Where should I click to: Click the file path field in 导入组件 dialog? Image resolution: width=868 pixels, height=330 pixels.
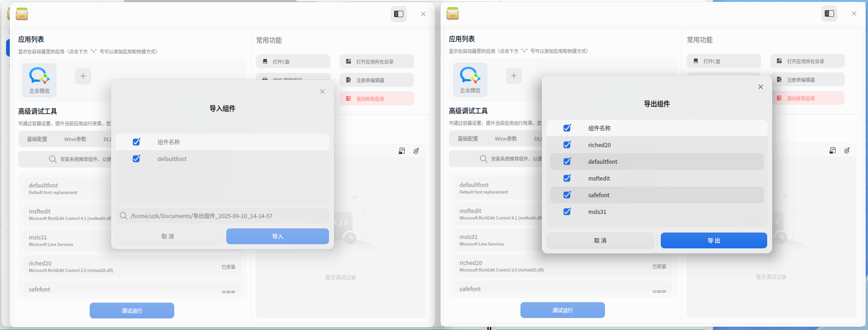[223, 216]
